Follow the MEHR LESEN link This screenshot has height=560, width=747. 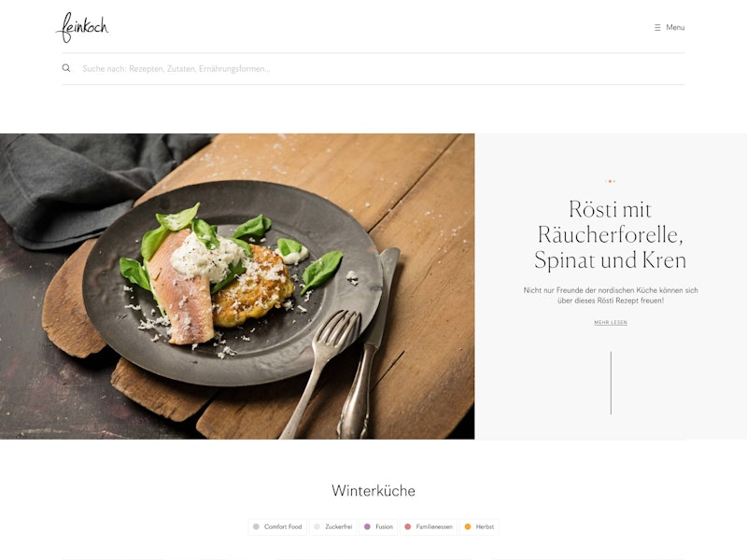coord(611,322)
